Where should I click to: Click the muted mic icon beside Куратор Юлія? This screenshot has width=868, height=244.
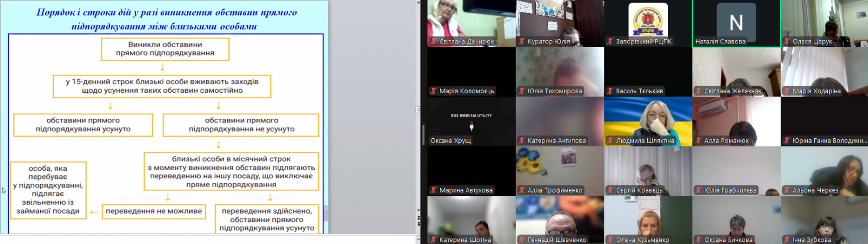(522, 41)
